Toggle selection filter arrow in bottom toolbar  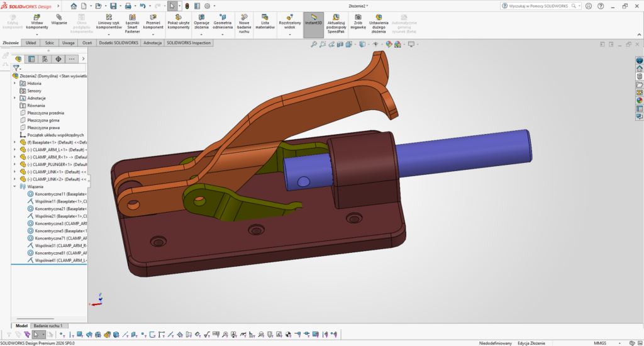coord(36,335)
